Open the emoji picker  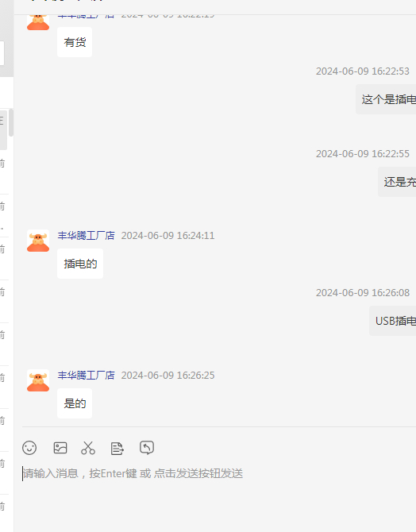click(29, 448)
